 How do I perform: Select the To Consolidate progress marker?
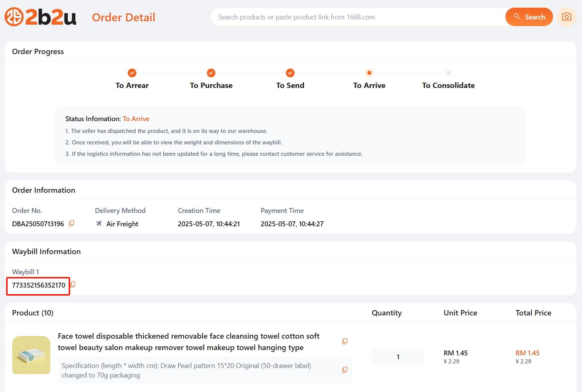[448, 73]
